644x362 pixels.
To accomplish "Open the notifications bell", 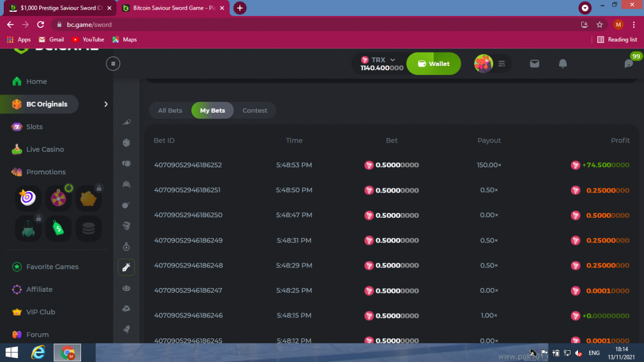I will coord(562,64).
